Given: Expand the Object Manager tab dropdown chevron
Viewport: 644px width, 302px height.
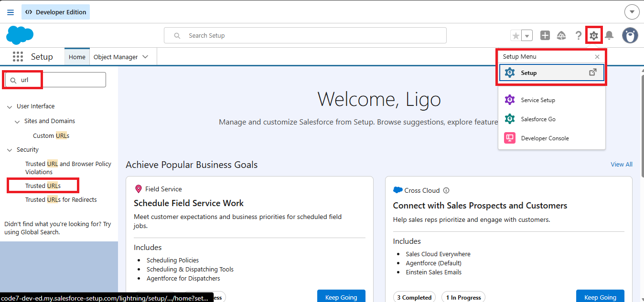Looking at the screenshot, I should coord(145,57).
